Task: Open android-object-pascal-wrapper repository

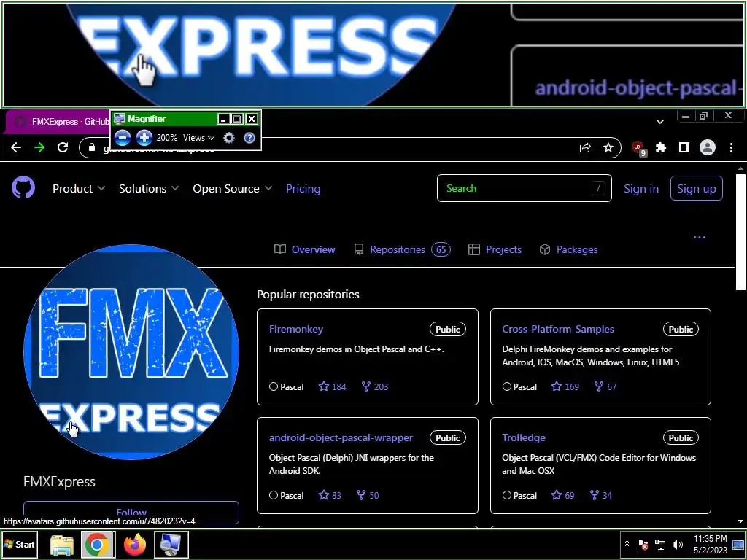Action: tap(341, 437)
